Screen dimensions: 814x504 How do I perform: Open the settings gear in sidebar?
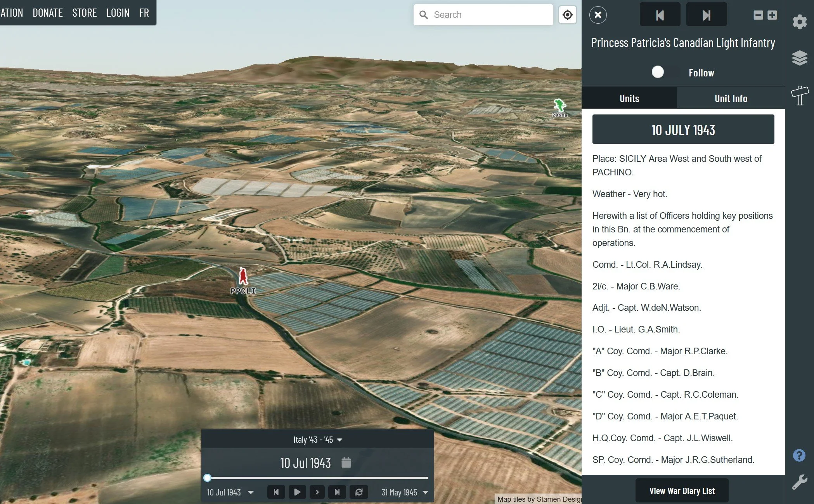tap(799, 21)
